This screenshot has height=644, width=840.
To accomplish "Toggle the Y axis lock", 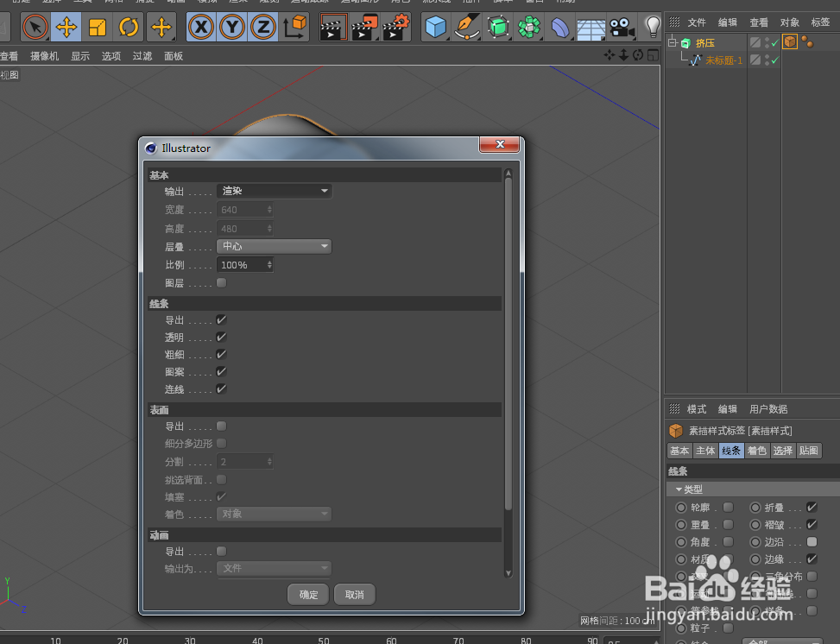I will click(x=232, y=27).
